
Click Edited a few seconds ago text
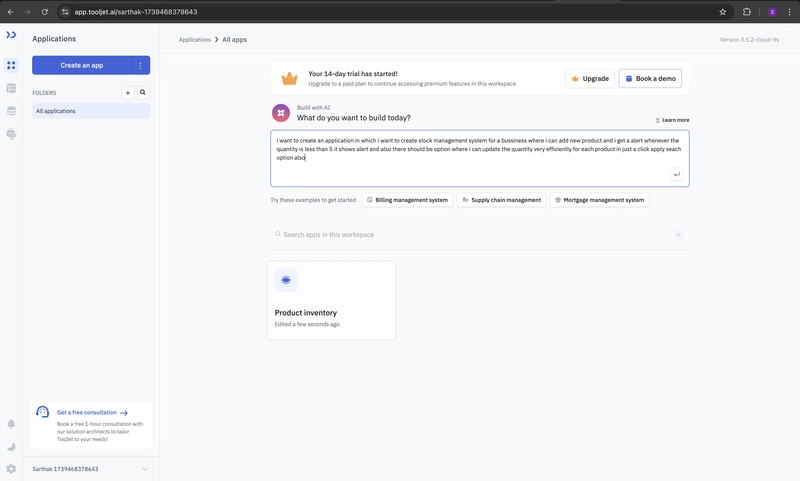point(307,324)
